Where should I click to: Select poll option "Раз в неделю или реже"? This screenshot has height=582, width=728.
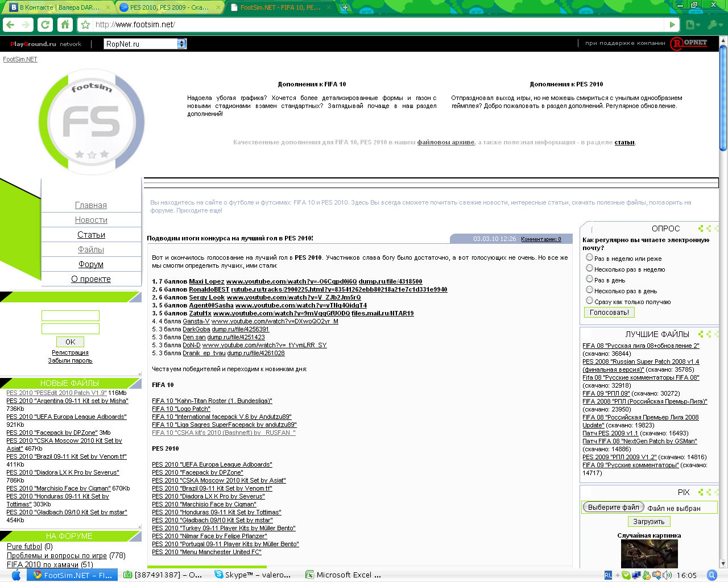tap(589, 257)
